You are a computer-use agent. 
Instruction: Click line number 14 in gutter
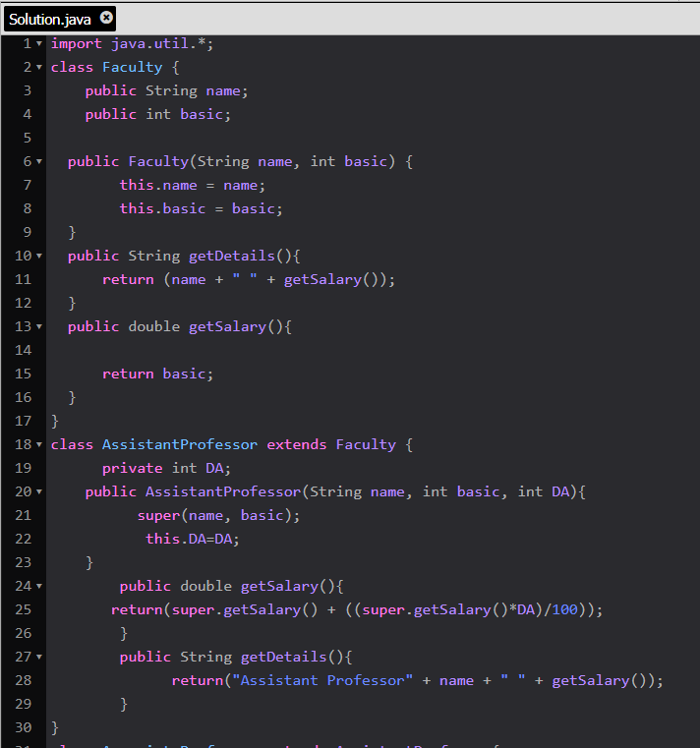pyautogui.click(x=23, y=350)
